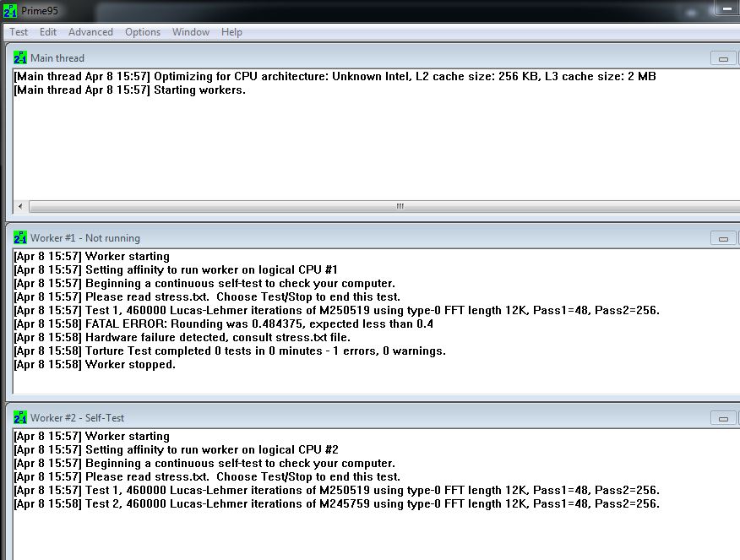This screenshot has height=560, width=740.
Task: Click the Prime95 title bar icon
Action: click(x=10, y=10)
